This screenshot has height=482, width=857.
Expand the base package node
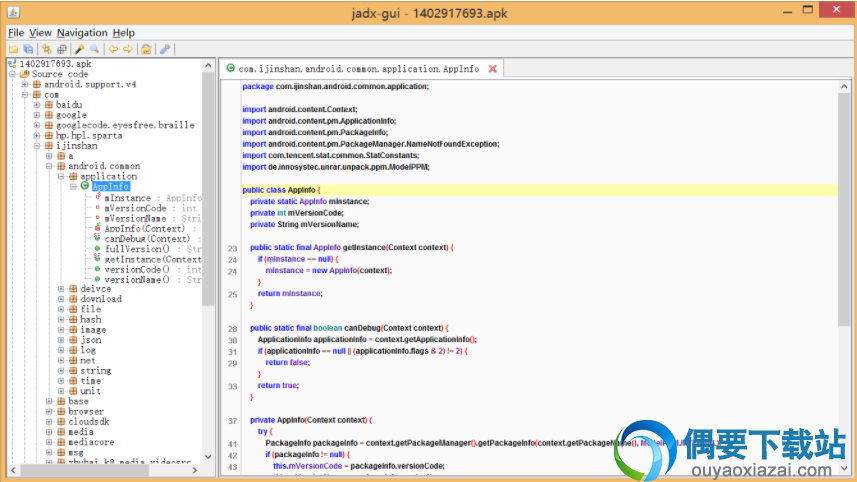coord(49,401)
